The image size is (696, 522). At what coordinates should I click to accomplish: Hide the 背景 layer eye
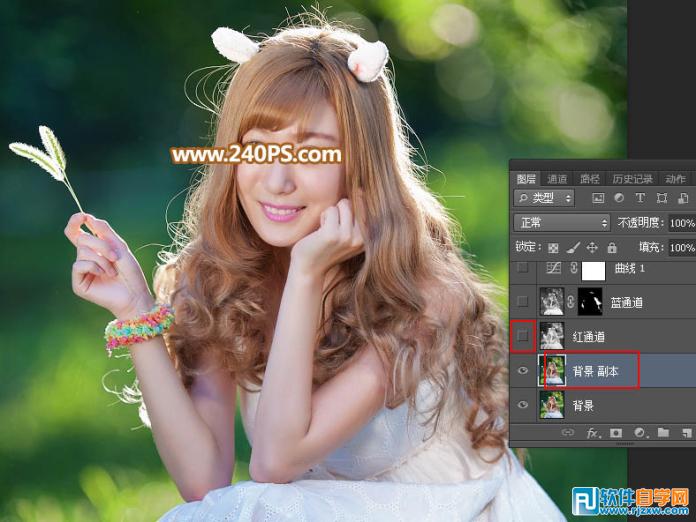click(523, 404)
